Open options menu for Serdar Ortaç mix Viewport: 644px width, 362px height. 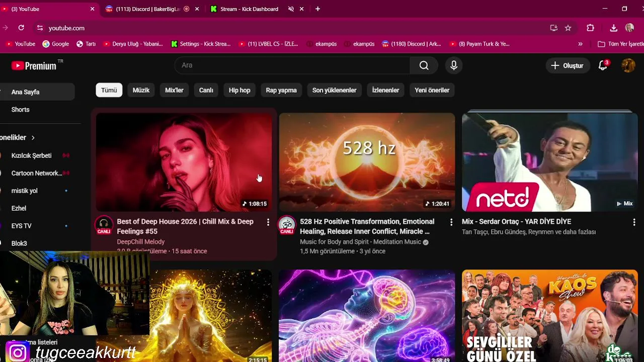(x=634, y=222)
